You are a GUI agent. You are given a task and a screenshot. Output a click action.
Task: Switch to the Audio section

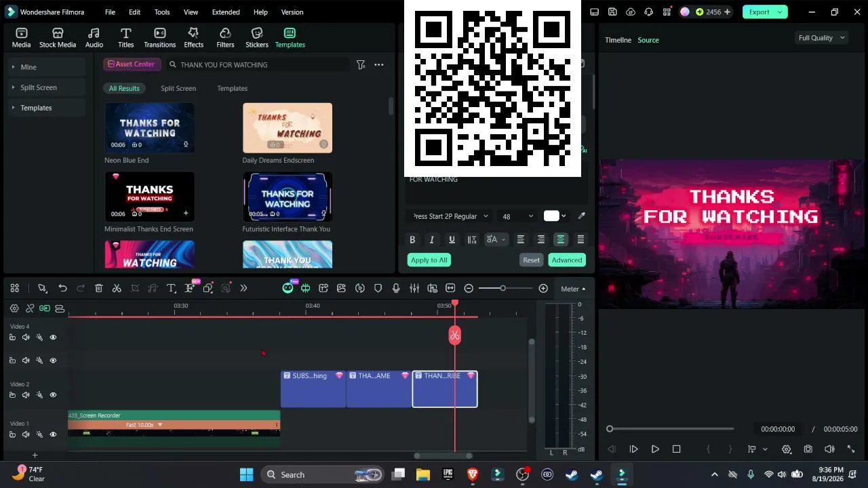coord(94,38)
